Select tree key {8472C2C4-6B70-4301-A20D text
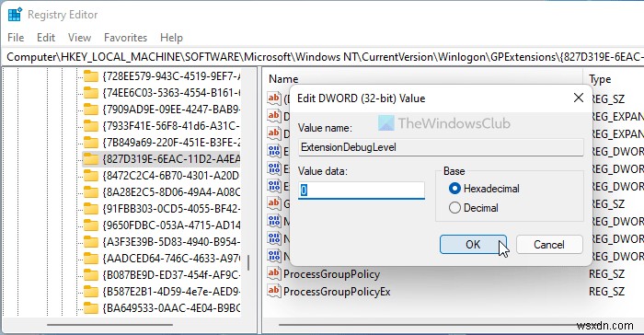Screen dimensions: 644x335 (x=171, y=176)
